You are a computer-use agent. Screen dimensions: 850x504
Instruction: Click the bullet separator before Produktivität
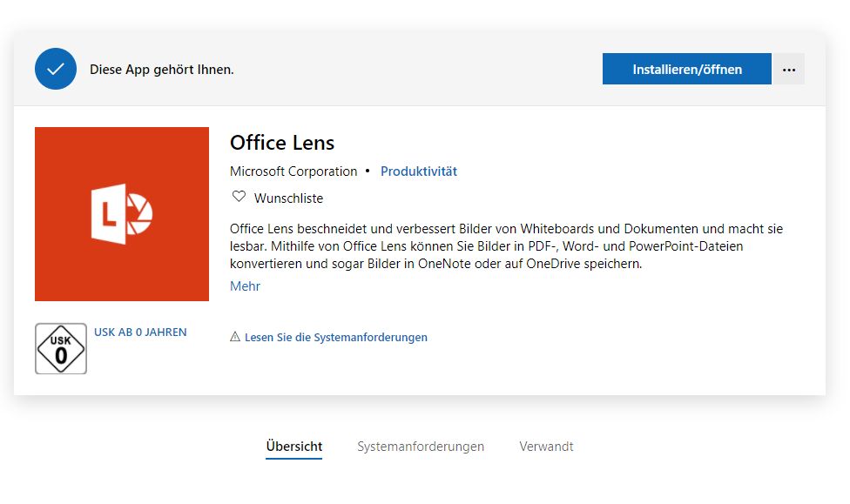[x=368, y=171]
